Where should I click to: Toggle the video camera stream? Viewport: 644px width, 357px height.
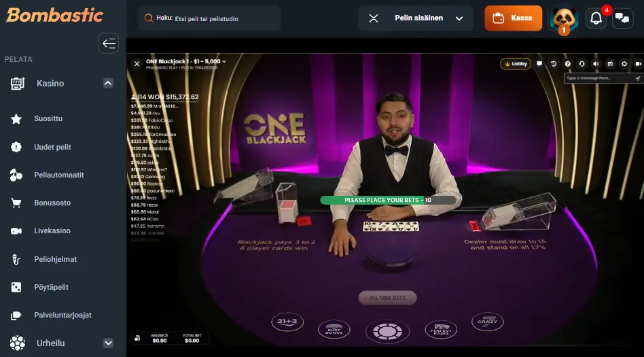(x=639, y=64)
